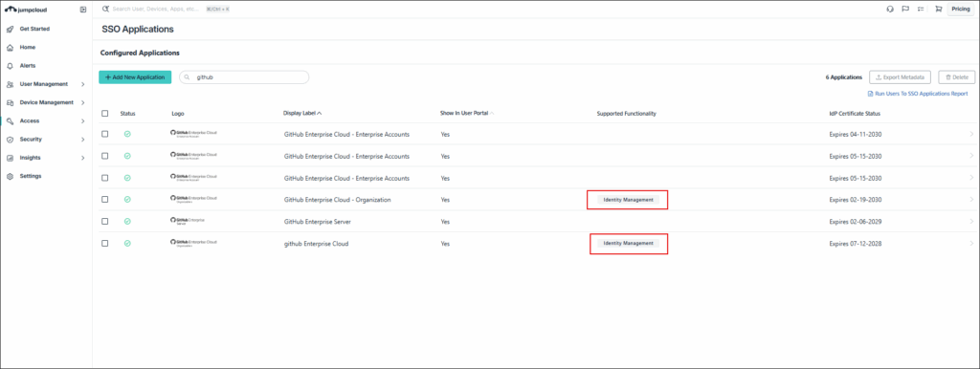Click status icon of GitHub Enterprise Server row

(127, 222)
